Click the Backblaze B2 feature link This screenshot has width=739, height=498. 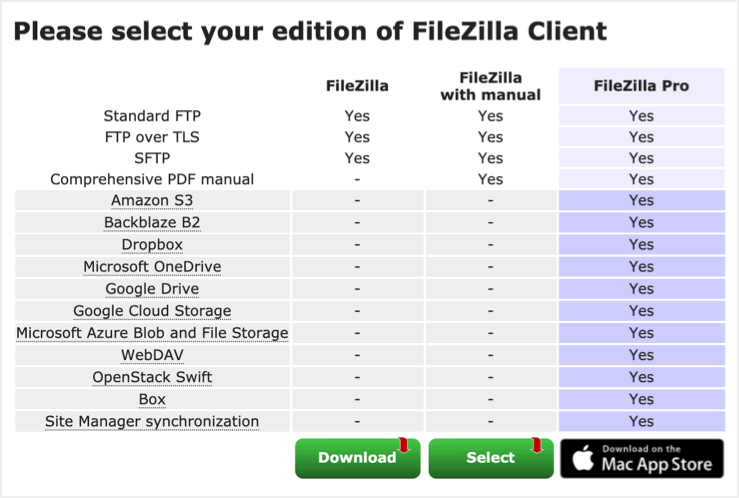coord(152,223)
